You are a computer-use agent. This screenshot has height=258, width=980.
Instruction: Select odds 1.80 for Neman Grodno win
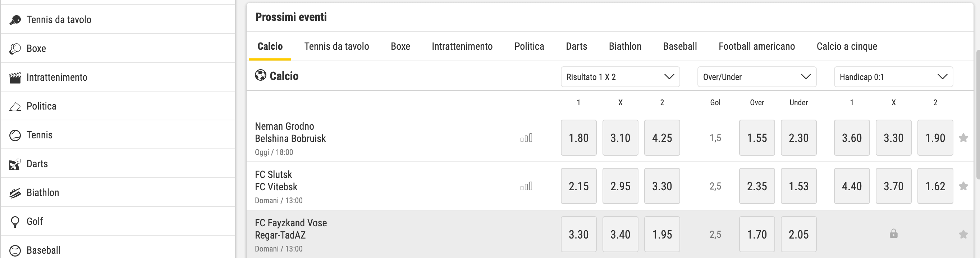(x=579, y=138)
